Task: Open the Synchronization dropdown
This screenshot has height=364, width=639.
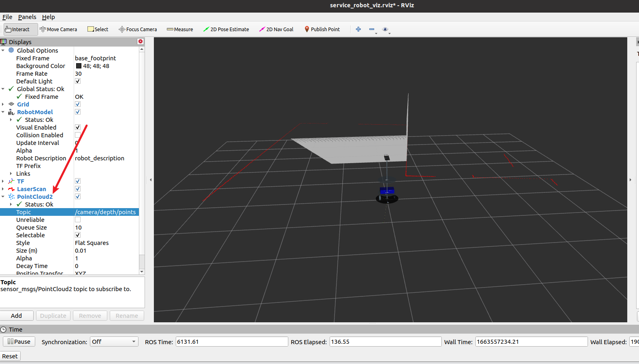Action: click(x=114, y=342)
